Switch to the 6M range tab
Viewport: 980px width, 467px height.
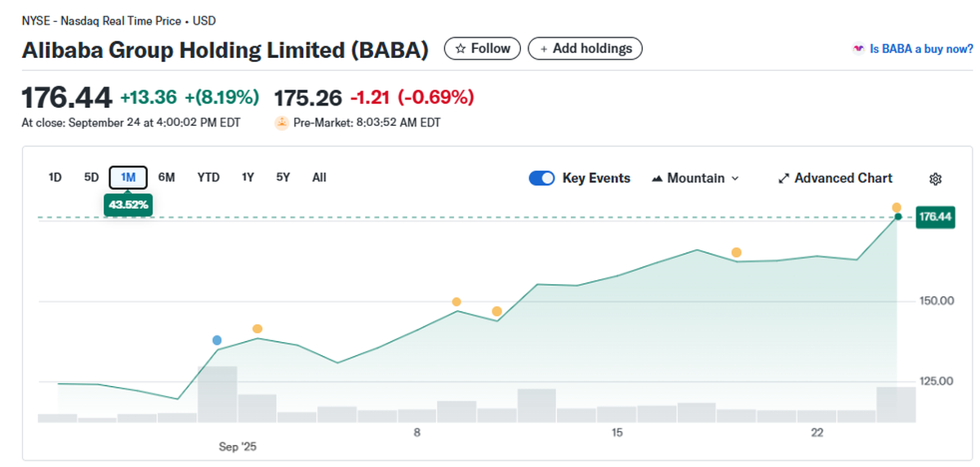(167, 177)
